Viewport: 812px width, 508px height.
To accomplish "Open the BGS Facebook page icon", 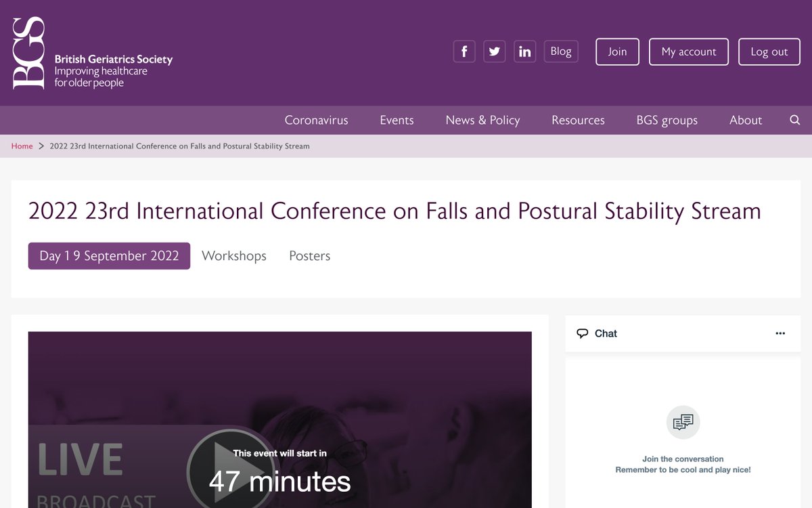I will [464, 51].
